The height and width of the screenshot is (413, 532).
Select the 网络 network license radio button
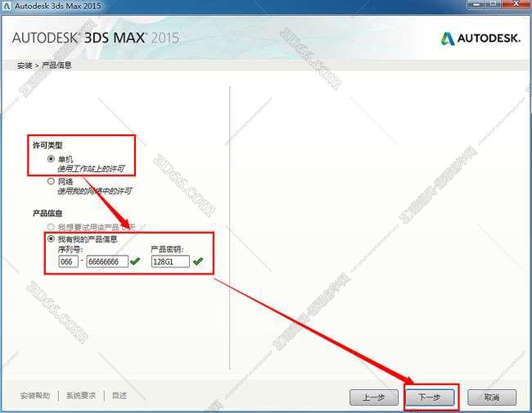[x=51, y=181]
